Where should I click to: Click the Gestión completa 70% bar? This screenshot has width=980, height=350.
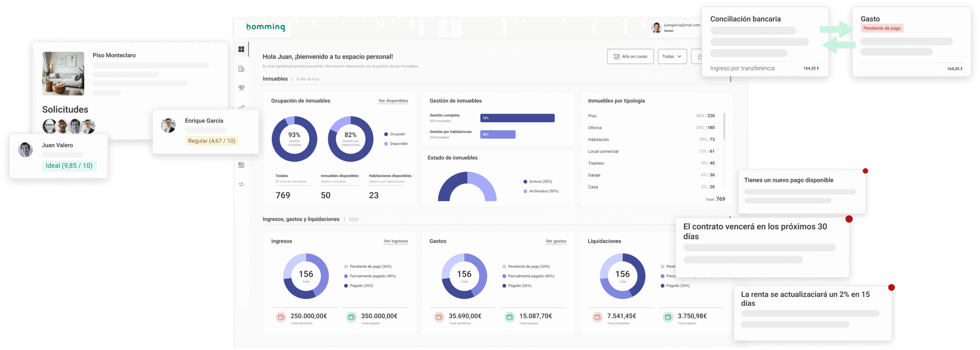(517, 118)
